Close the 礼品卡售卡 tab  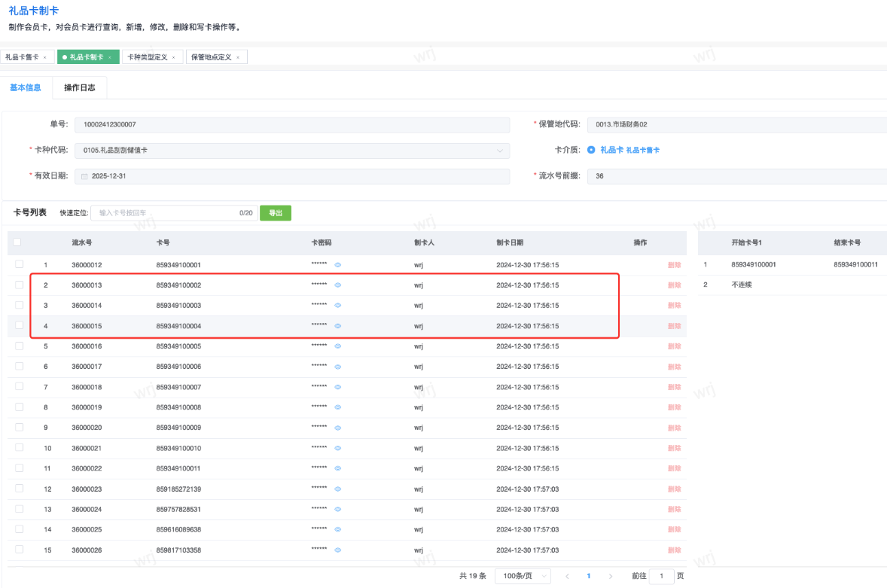pyautogui.click(x=45, y=57)
